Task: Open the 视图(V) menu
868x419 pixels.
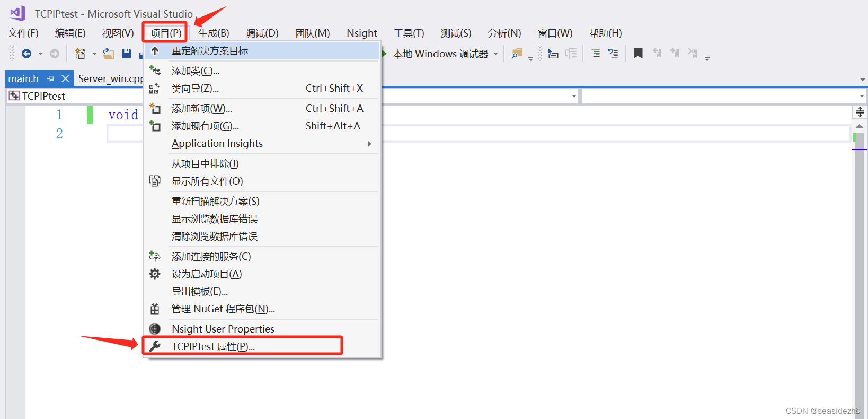Action: (118, 33)
